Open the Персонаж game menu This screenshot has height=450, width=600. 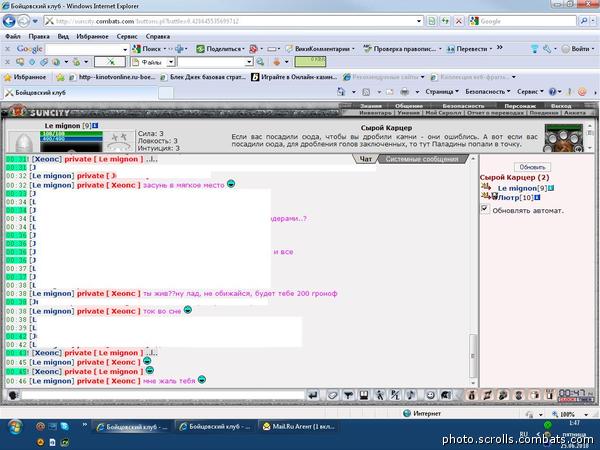[x=519, y=106]
